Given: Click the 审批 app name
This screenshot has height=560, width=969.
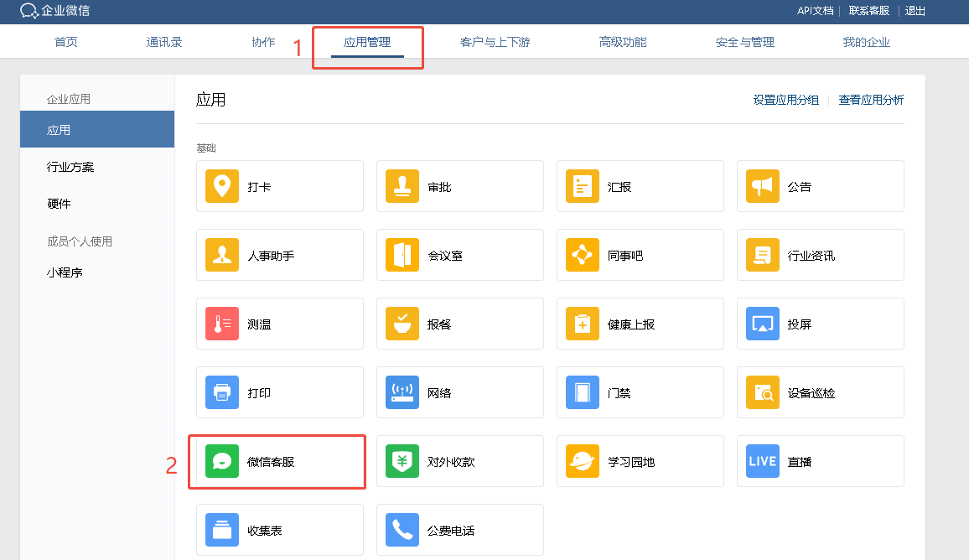Looking at the screenshot, I should [x=439, y=187].
